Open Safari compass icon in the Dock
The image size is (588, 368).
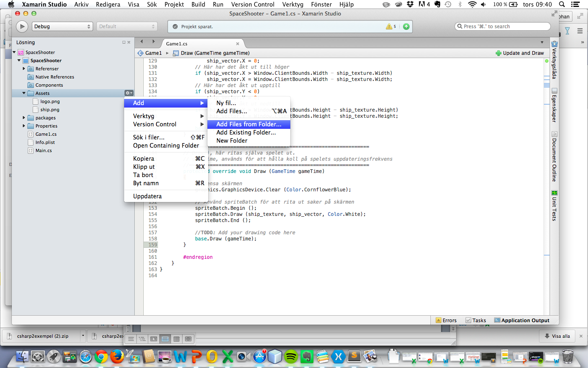pyautogui.click(x=86, y=357)
